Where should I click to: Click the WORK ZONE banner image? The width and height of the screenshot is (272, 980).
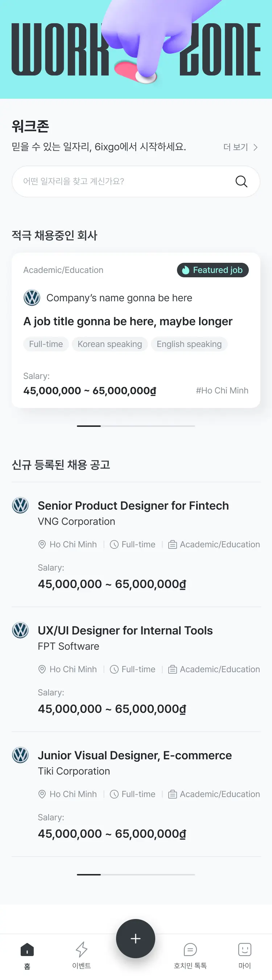point(136,49)
